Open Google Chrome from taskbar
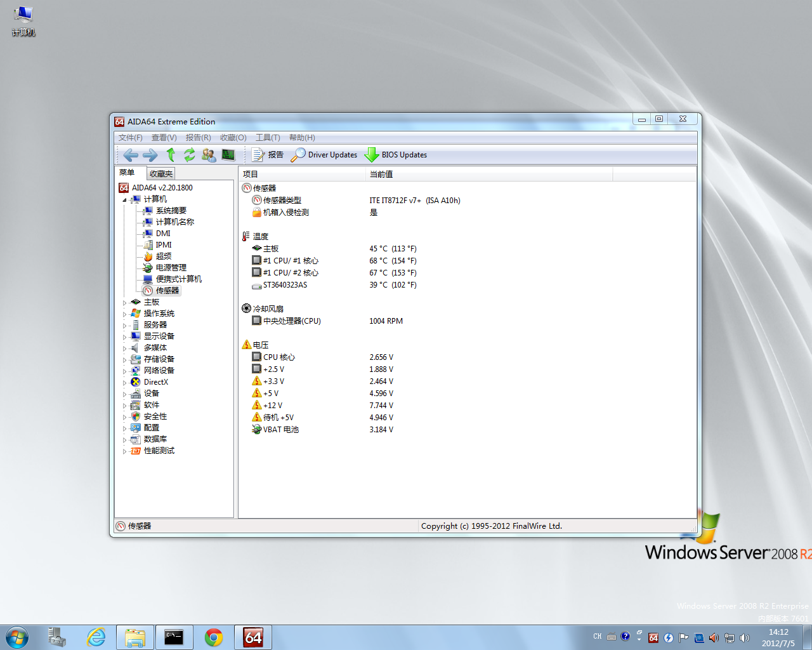Image resolution: width=812 pixels, height=650 pixels. pos(214,637)
